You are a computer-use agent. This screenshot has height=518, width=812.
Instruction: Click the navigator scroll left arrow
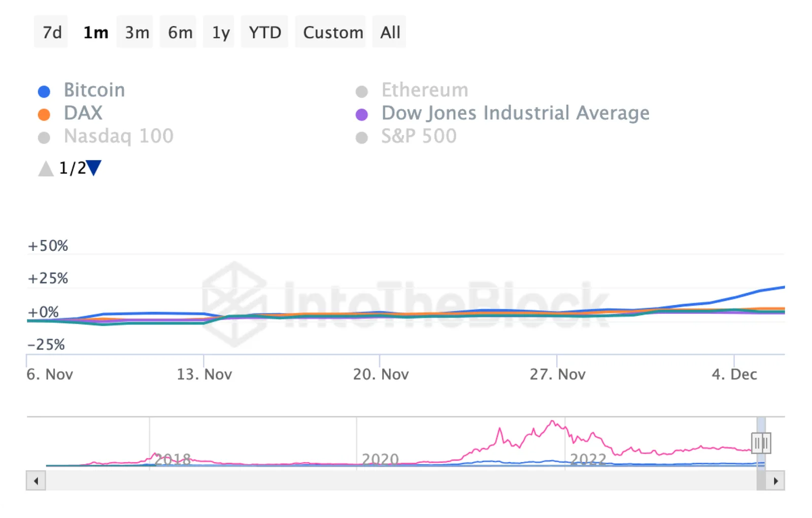[x=36, y=480]
